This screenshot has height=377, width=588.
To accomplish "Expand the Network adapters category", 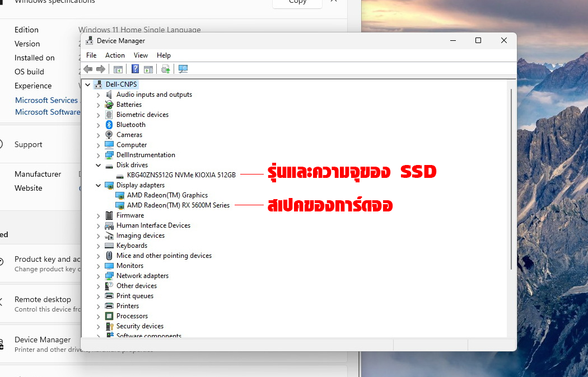I will coord(99,276).
